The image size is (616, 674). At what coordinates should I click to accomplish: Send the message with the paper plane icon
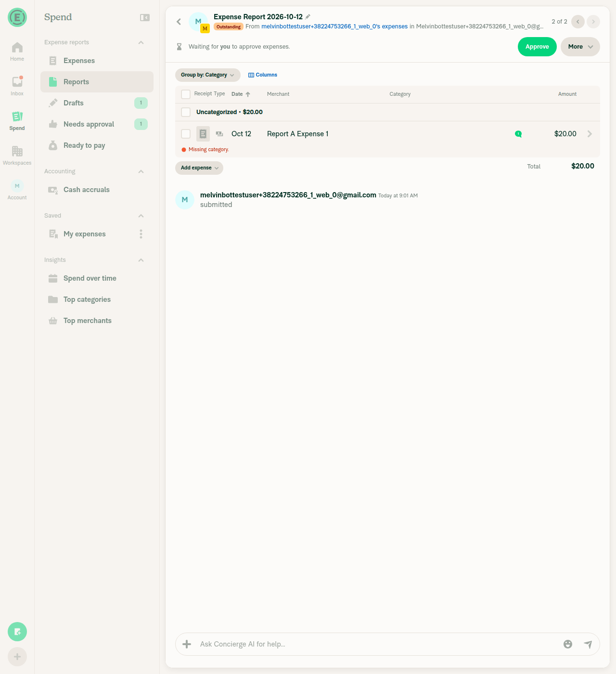(x=588, y=644)
